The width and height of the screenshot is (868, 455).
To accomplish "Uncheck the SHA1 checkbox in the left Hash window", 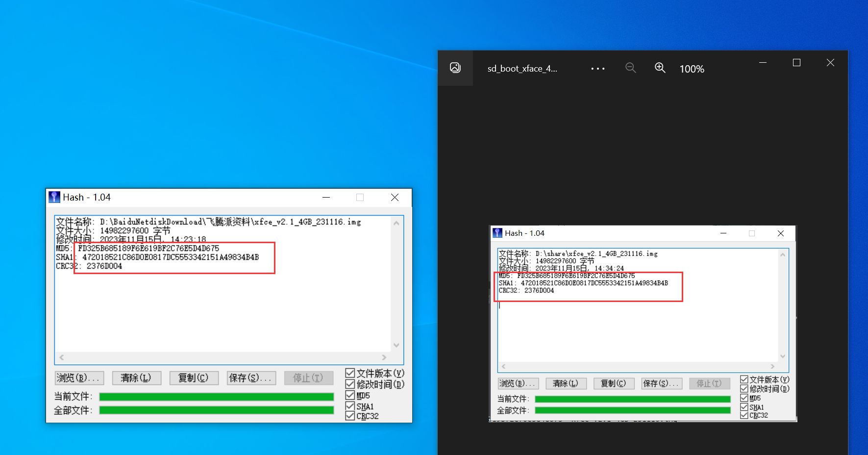I will pyautogui.click(x=350, y=406).
